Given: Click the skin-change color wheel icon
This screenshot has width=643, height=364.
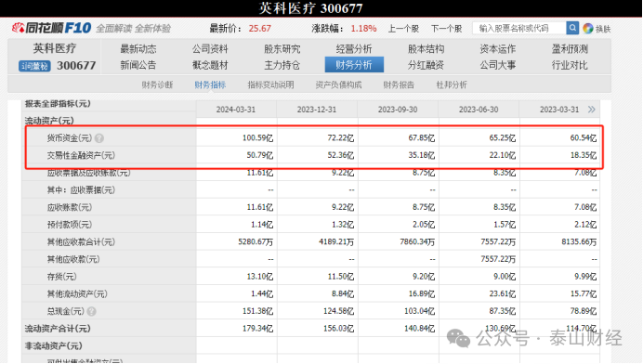Looking at the screenshot, I should (587, 28).
